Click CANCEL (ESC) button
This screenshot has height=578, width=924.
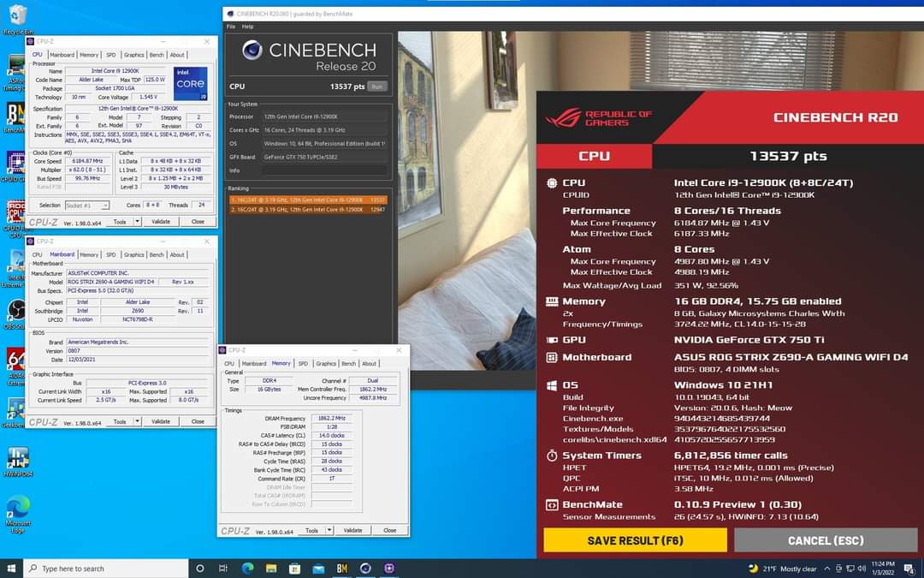[826, 540]
